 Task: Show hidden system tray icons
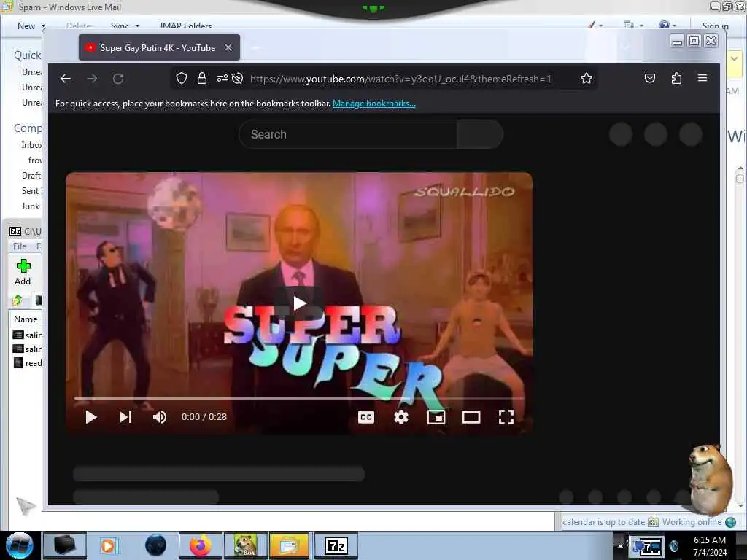pos(620,545)
